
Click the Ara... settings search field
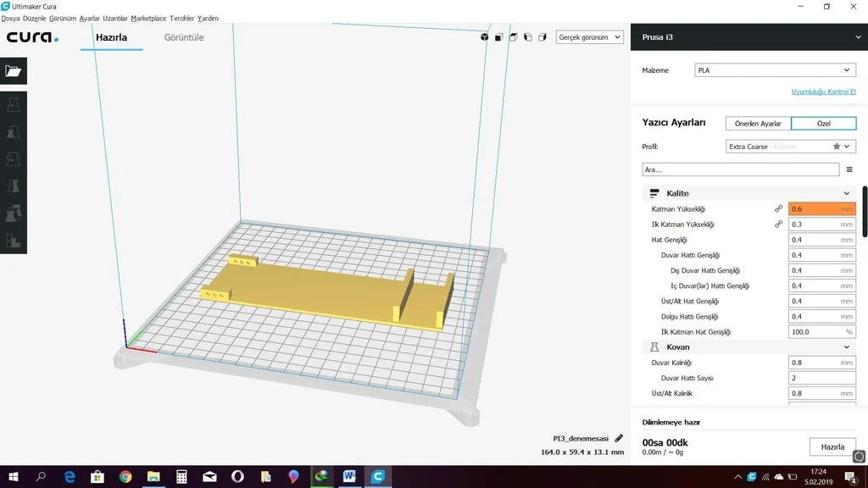[741, 169]
